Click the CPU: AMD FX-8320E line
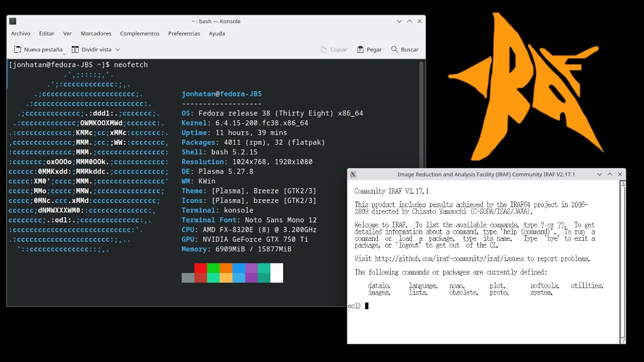Viewport: 644px width, 362px height. [250, 230]
